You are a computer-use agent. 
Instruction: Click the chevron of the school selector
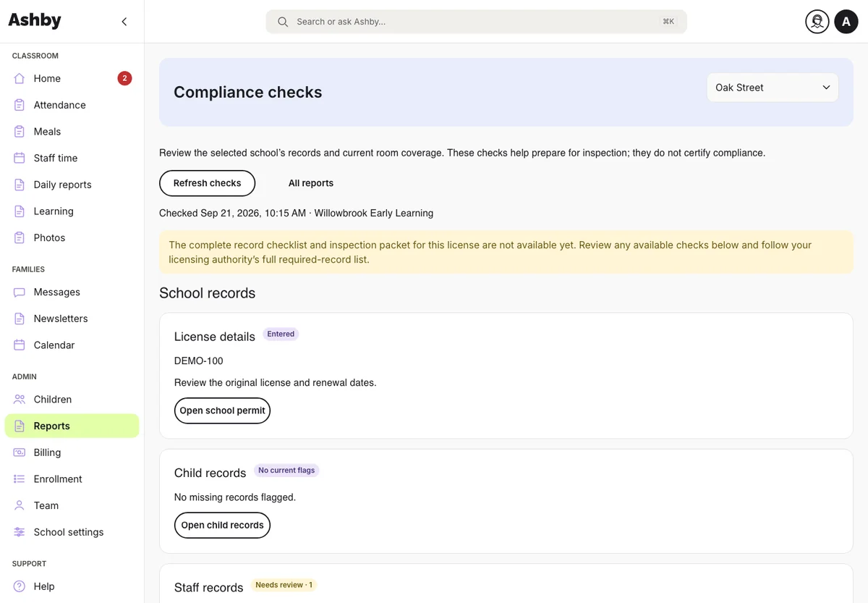(826, 88)
